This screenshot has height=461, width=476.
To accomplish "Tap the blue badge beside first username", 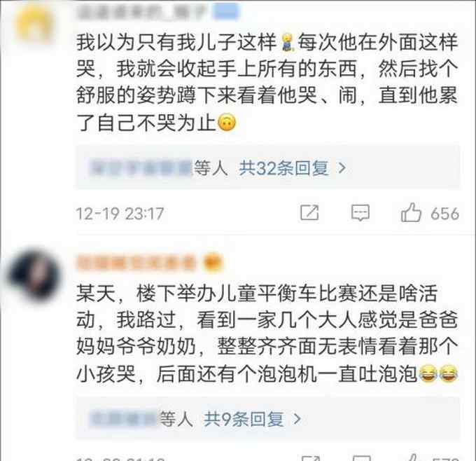I will (226, 11).
